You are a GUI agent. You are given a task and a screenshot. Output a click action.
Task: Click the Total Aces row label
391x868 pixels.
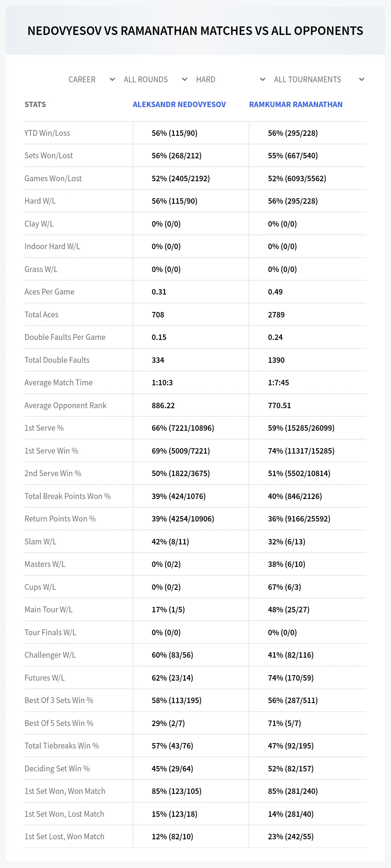coord(42,315)
